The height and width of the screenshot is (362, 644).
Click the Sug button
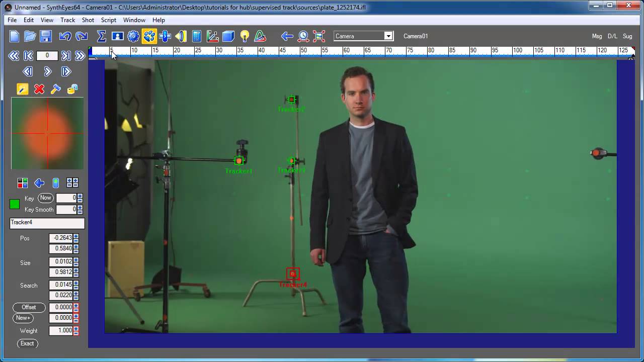click(x=627, y=36)
